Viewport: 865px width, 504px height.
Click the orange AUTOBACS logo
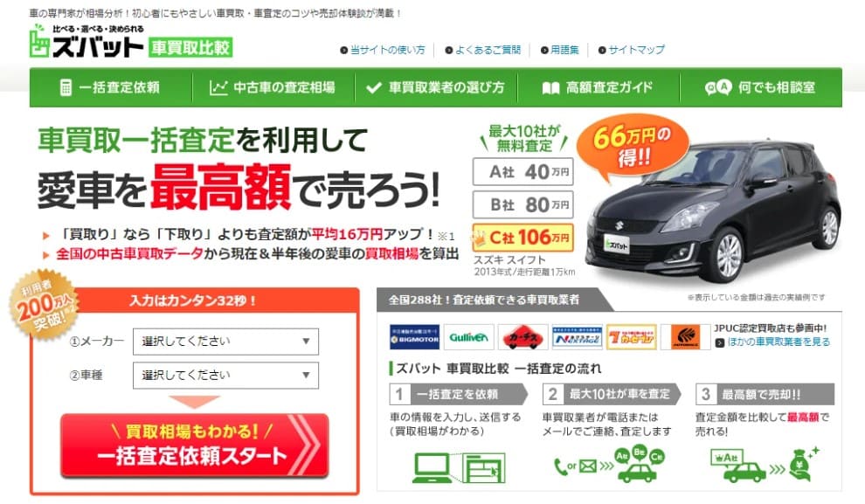coord(685,337)
